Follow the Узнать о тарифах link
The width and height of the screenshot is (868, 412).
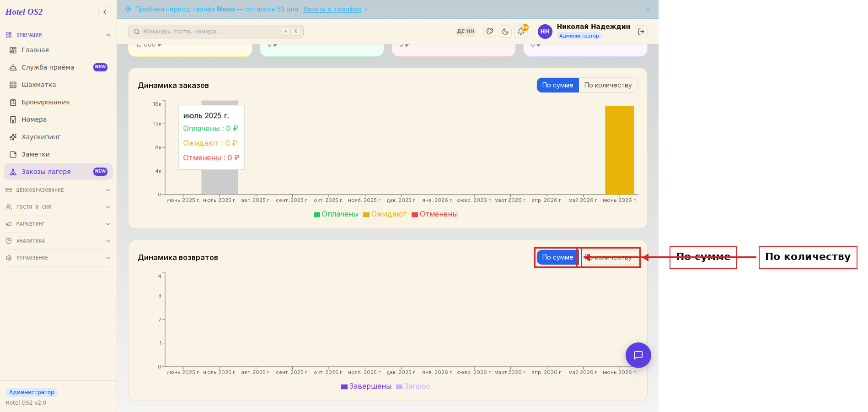tap(332, 9)
